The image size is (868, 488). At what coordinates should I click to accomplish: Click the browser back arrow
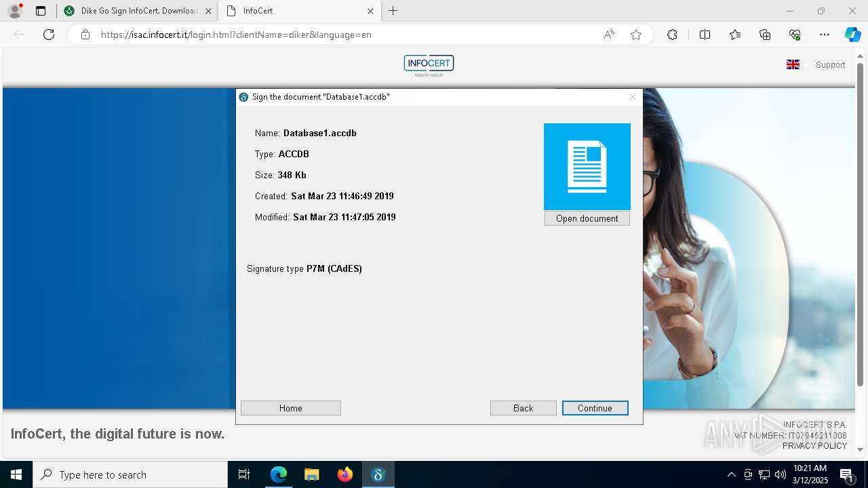coord(19,35)
